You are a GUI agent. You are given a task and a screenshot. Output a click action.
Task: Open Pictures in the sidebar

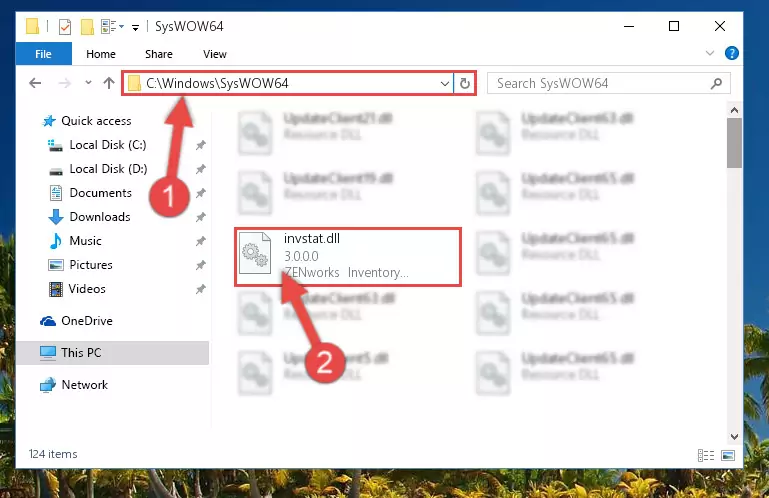[x=91, y=265]
